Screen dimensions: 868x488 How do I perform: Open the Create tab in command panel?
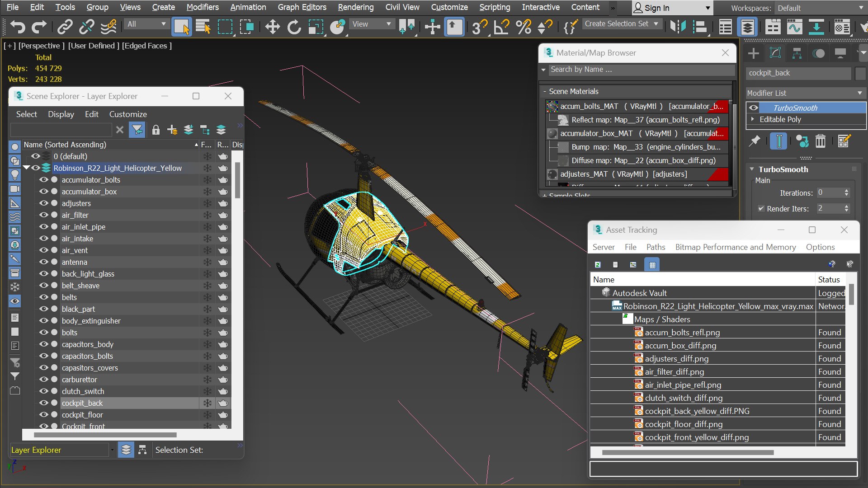(x=754, y=53)
